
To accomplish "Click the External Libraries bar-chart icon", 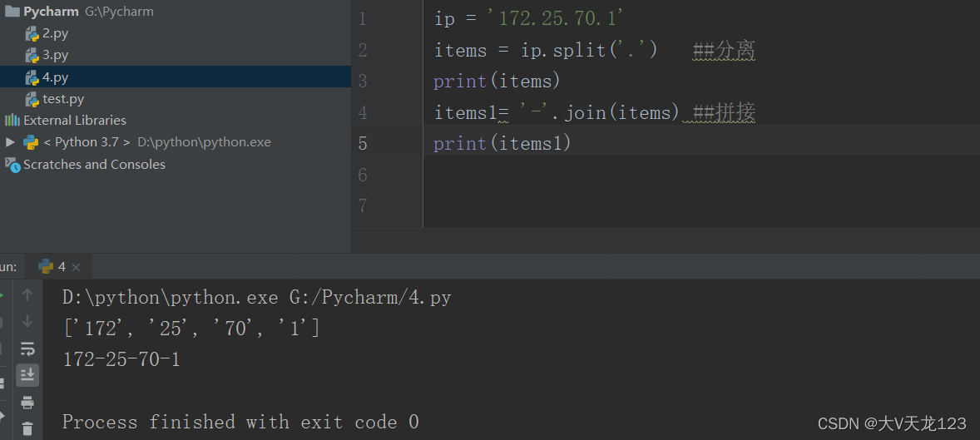I will coord(12,120).
